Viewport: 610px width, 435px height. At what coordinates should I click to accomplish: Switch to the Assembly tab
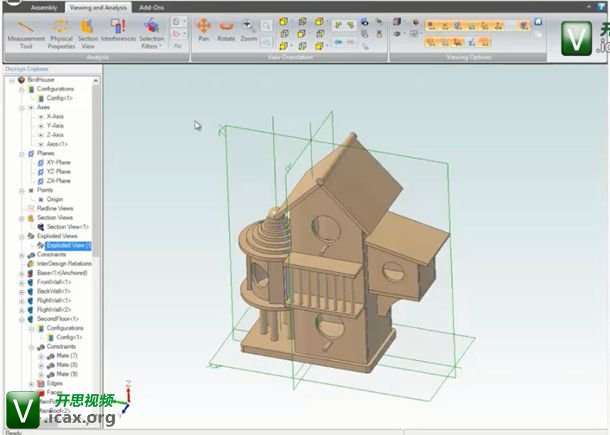coord(44,7)
